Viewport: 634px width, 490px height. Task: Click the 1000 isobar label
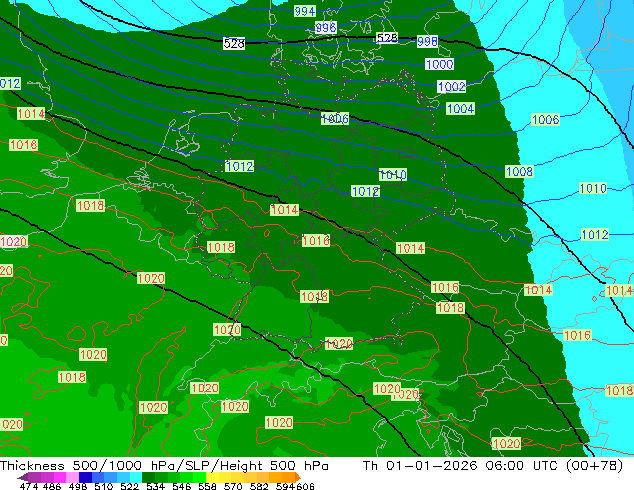(x=440, y=64)
